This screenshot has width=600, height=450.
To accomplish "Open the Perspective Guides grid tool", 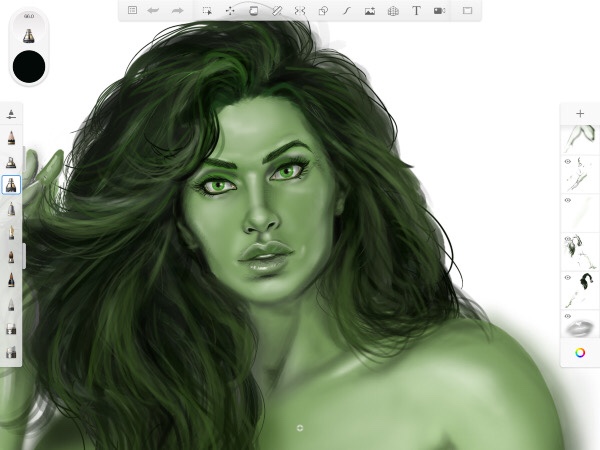I will click(x=393, y=11).
